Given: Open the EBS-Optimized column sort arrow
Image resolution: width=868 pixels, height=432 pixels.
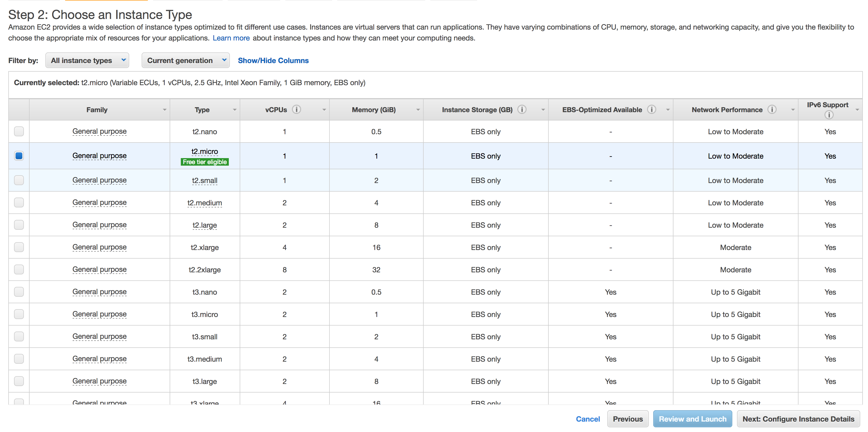Looking at the screenshot, I should (x=667, y=110).
